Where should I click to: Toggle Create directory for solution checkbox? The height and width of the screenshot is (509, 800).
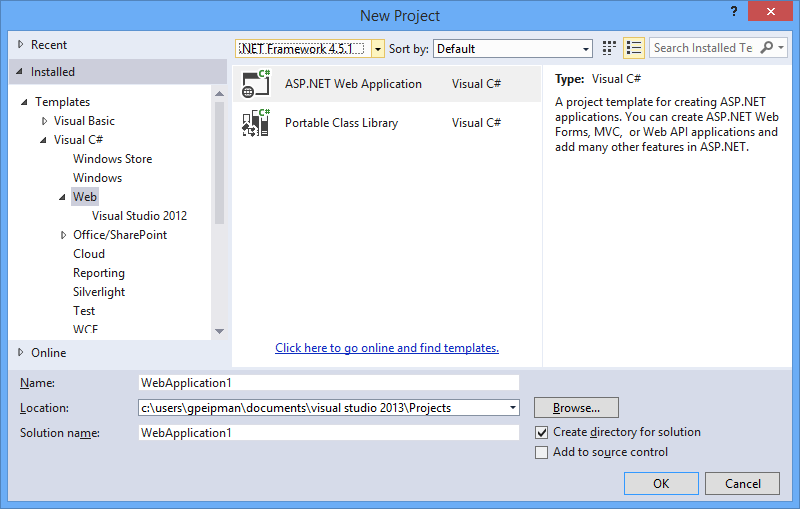[x=541, y=432]
